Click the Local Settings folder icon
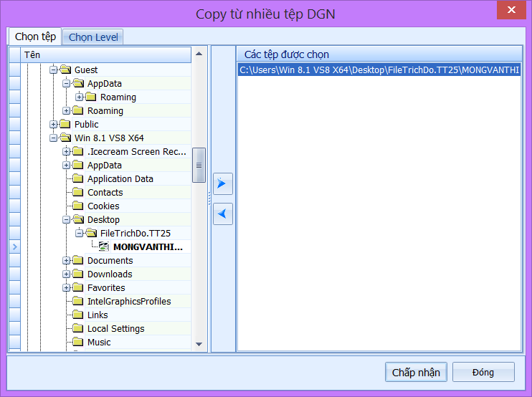 [x=78, y=329]
